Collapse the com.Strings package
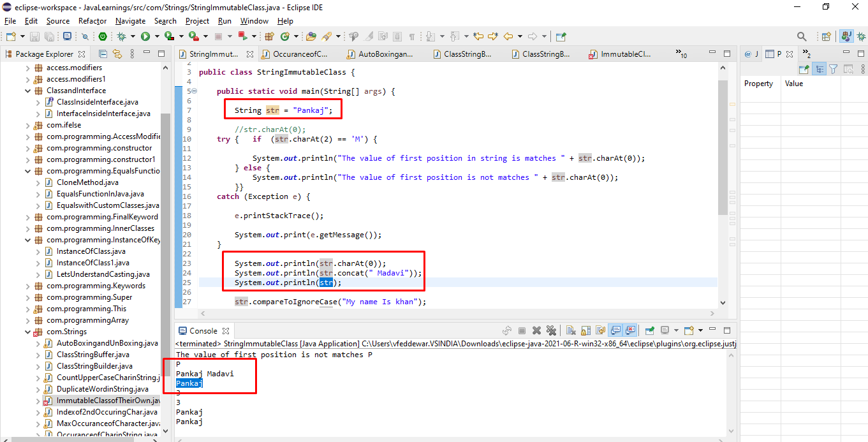This screenshot has height=442, width=868. click(x=27, y=332)
